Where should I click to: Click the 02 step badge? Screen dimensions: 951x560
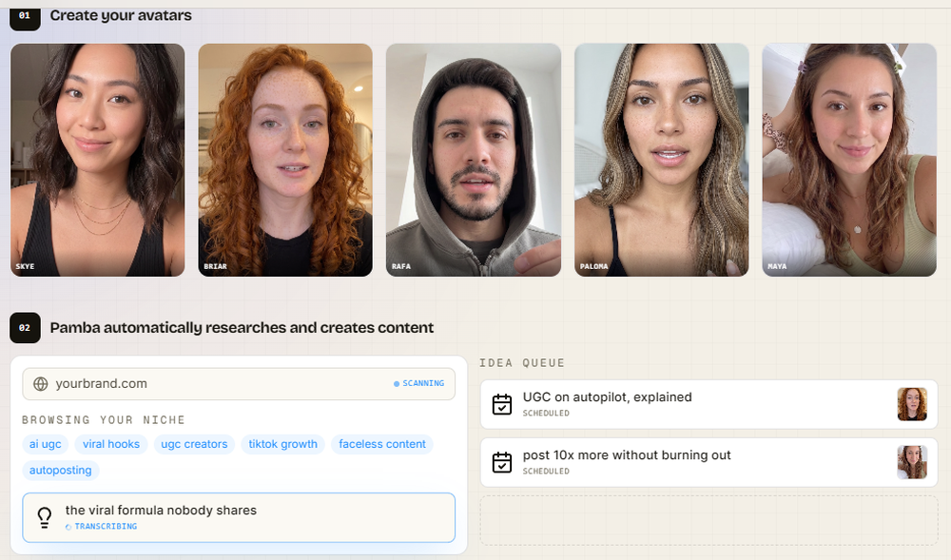click(x=25, y=328)
